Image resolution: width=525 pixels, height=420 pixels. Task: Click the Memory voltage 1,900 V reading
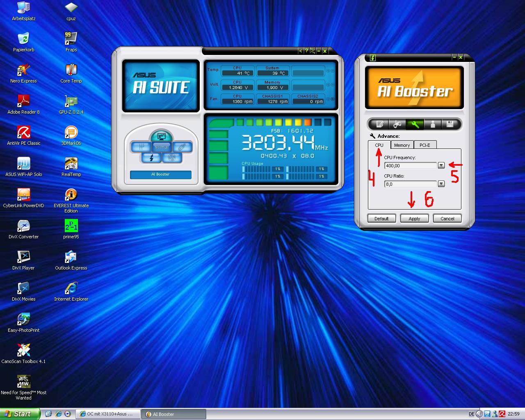pyautogui.click(x=273, y=87)
